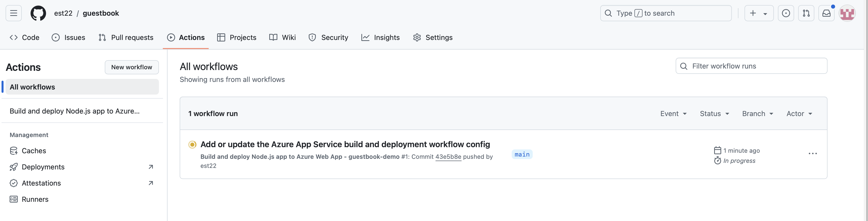Open the user avatar menu
The width and height of the screenshot is (868, 221).
click(847, 13)
